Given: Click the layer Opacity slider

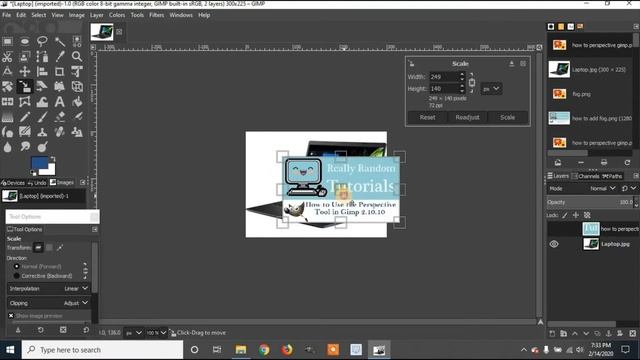Looking at the screenshot, I should point(590,202).
